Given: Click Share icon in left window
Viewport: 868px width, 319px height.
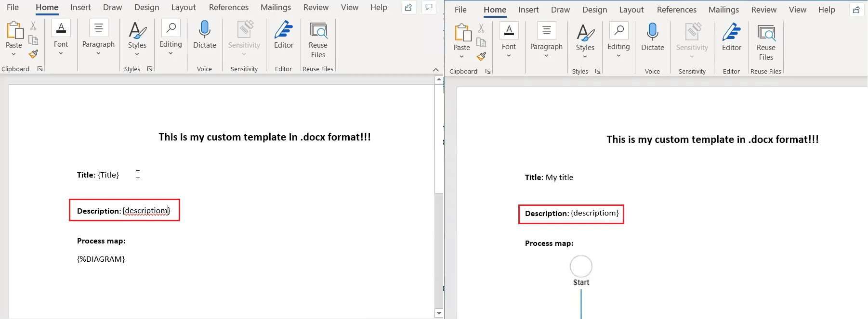Looking at the screenshot, I should [x=408, y=7].
